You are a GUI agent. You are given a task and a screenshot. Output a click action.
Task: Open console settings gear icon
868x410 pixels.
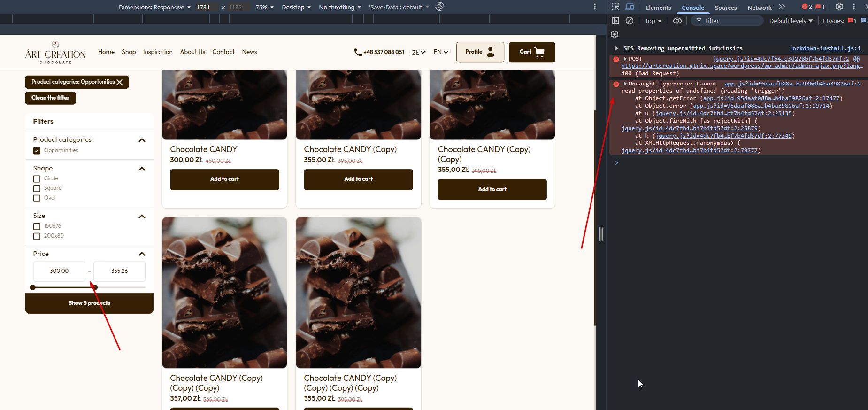[x=615, y=34]
